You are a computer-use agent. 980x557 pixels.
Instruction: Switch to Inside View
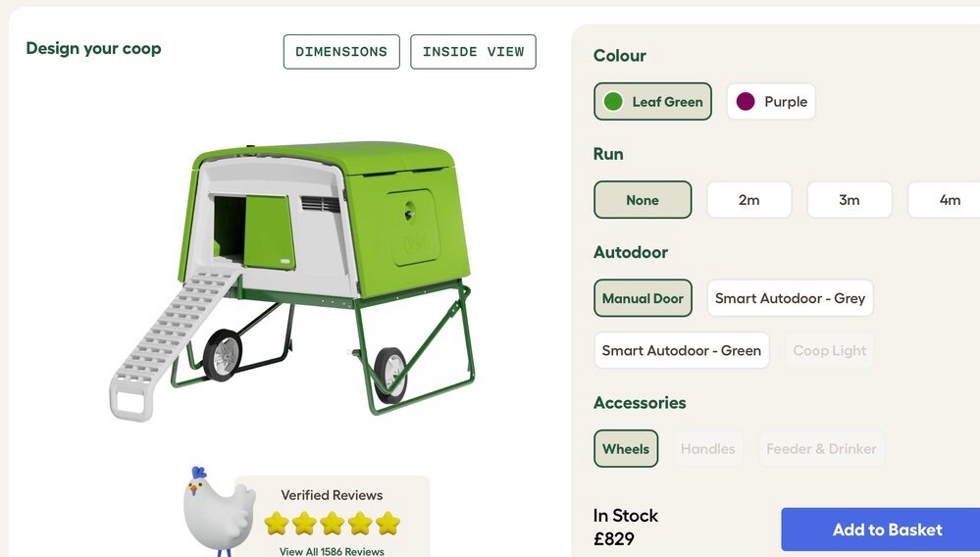[473, 52]
